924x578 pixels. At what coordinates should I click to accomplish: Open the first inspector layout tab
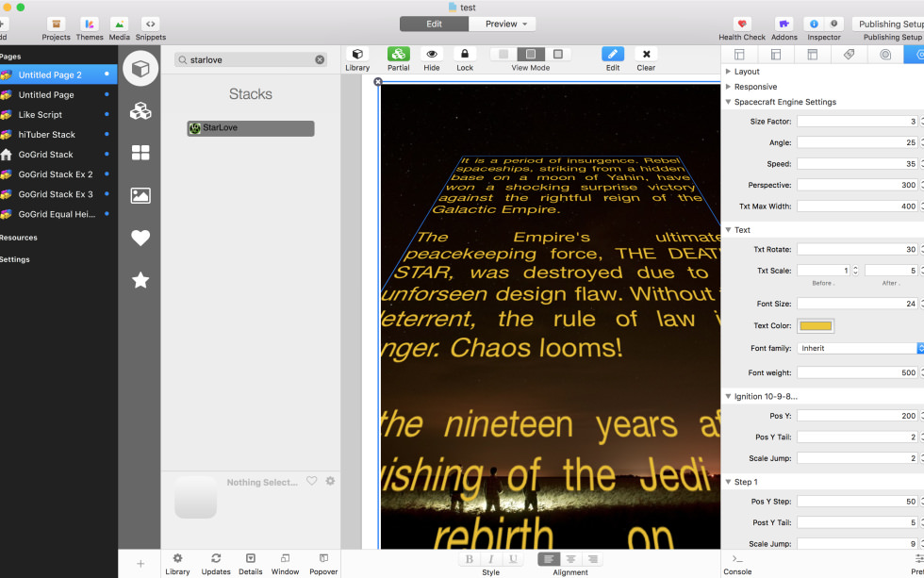(739, 54)
